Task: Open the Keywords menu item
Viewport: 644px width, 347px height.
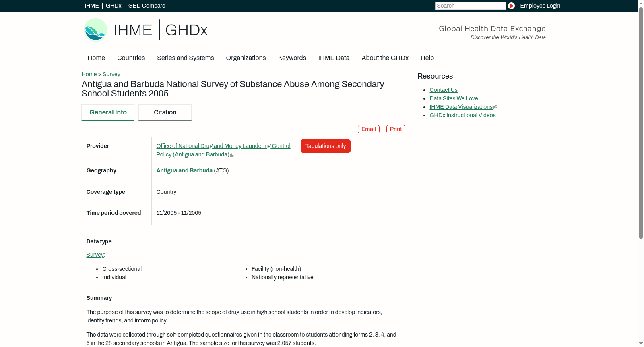Action: [292, 58]
